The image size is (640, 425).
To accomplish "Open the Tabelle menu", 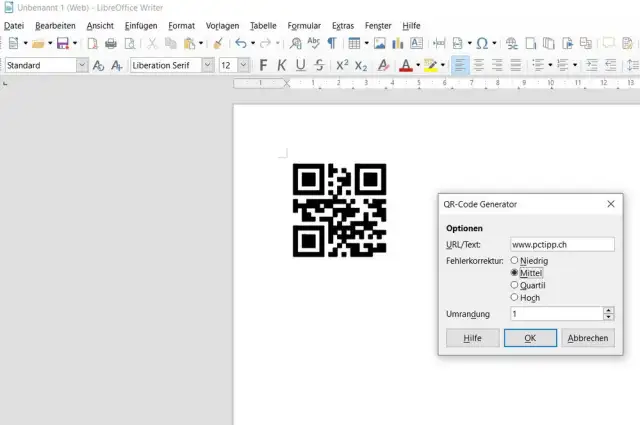I will [x=263, y=24].
